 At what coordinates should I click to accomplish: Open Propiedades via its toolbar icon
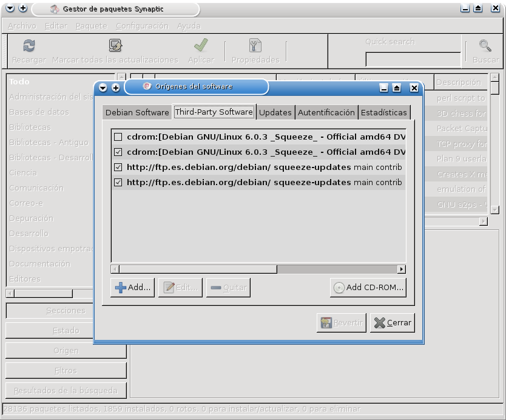pyautogui.click(x=254, y=44)
